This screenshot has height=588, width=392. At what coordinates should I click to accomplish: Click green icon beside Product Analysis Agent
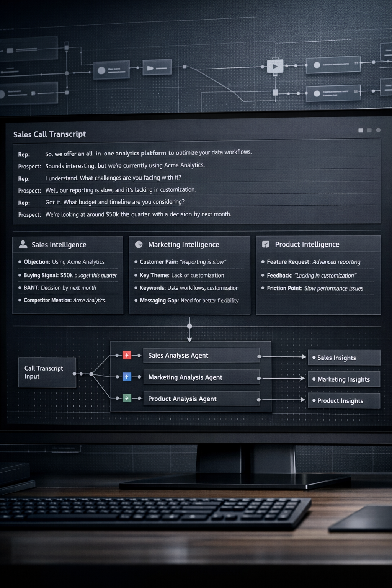[127, 398]
